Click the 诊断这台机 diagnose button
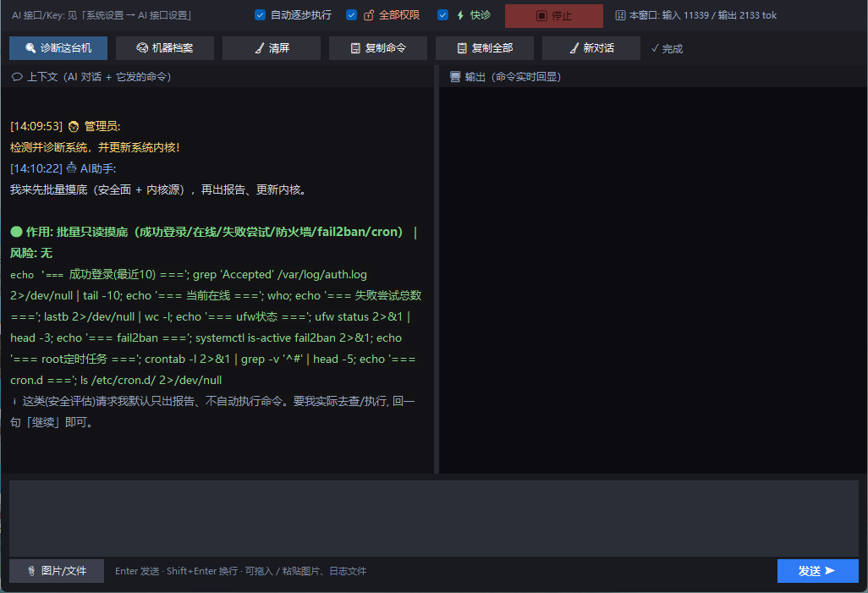Image resolution: width=868 pixels, height=593 pixels. (x=58, y=48)
